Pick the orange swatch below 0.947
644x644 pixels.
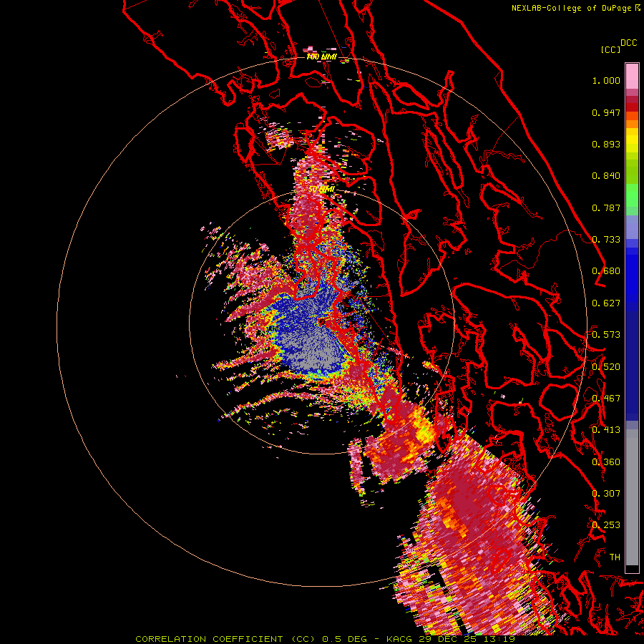tap(632, 124)
